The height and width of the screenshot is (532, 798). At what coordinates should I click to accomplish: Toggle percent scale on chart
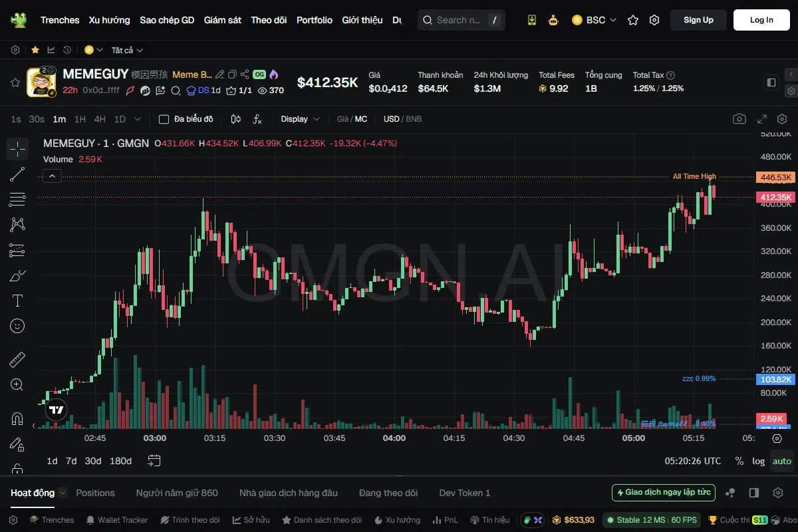[x=739, y=461]
